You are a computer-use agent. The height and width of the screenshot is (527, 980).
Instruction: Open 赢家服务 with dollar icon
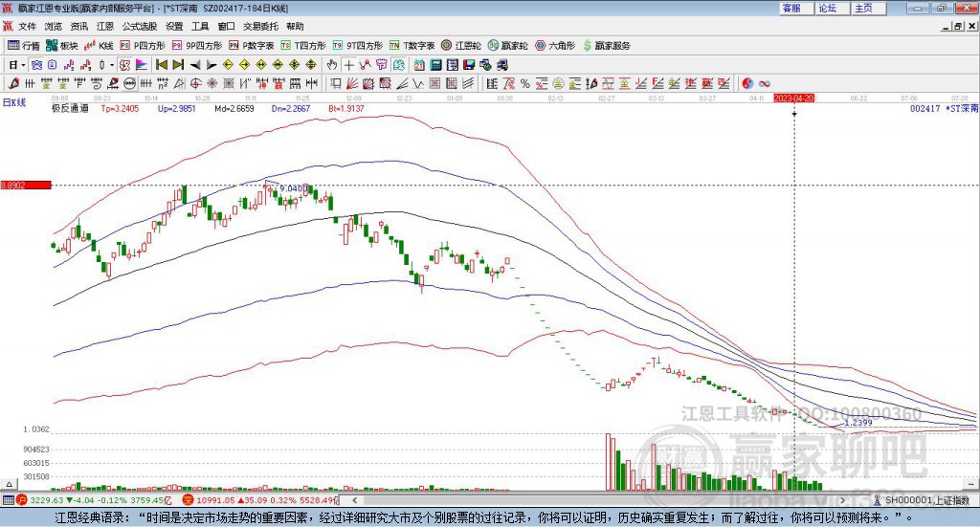[607, 46]
